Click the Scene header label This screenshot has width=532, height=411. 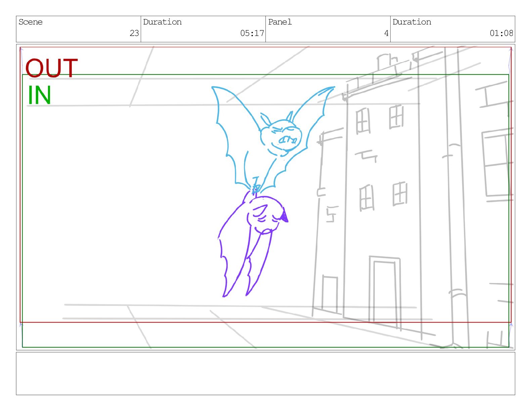tap(31, 22)
